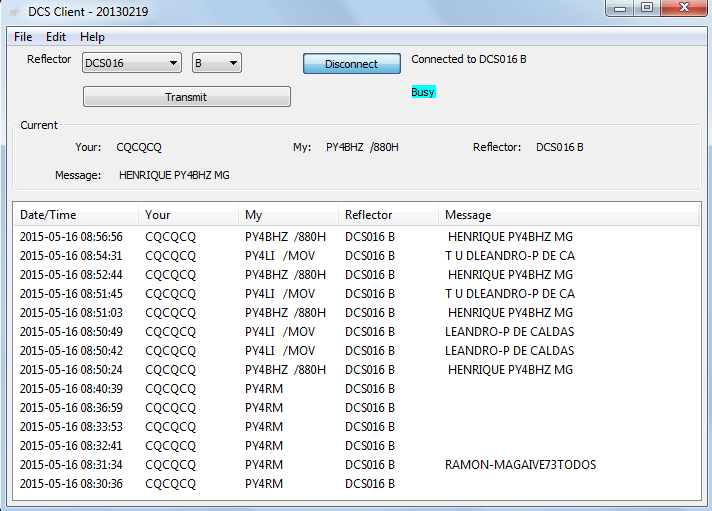Sort by the Your column header

188,214
